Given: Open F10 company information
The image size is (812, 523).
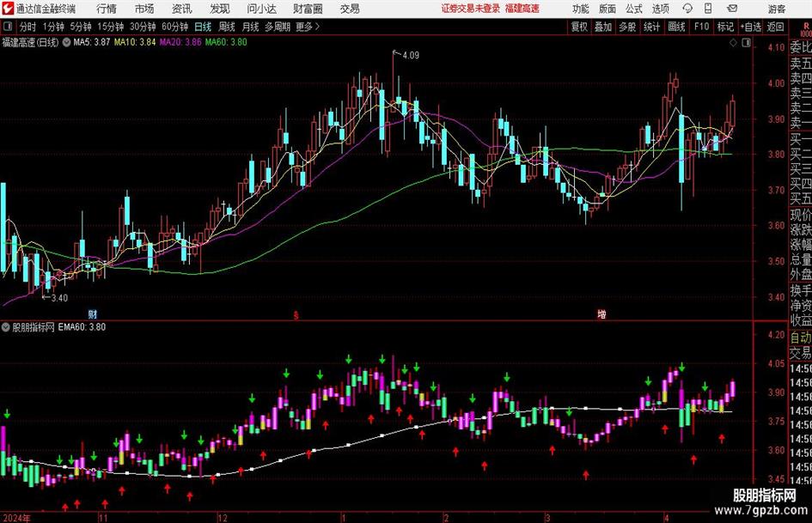Looking at the screenshot, I should (701, 27).
